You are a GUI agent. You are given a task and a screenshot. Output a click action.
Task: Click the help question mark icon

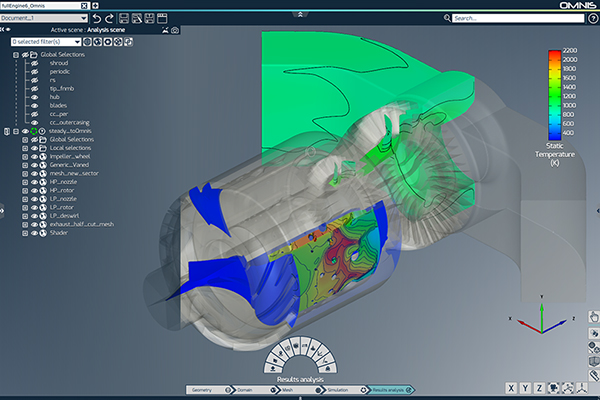click(593, 18)
